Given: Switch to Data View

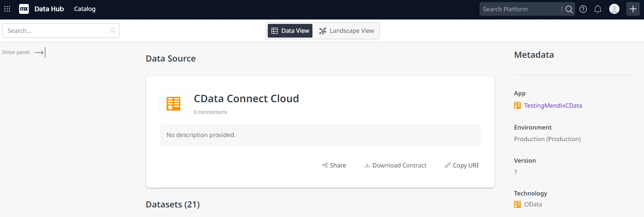Looking at the screenshot, I should click(290, 31).
